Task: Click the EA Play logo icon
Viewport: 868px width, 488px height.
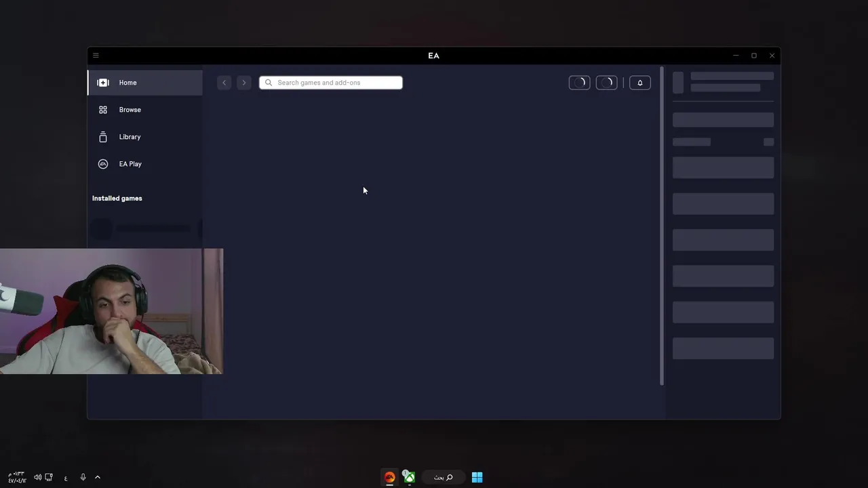Action: coord(103,164)
